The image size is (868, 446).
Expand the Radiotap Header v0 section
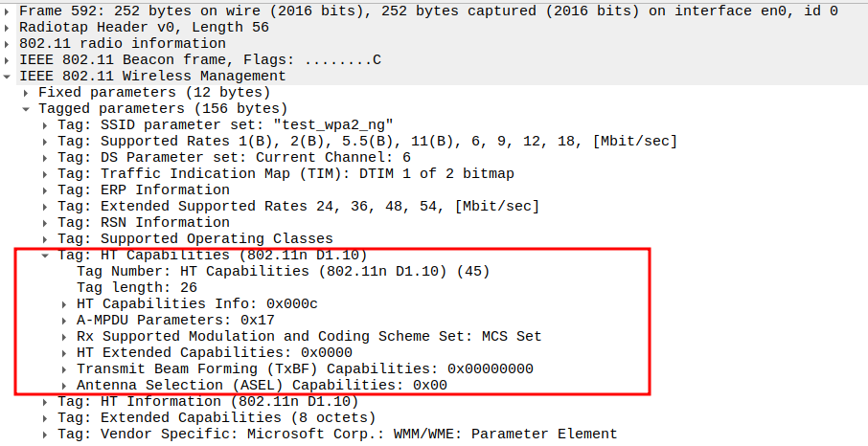[x=9, y=27]
